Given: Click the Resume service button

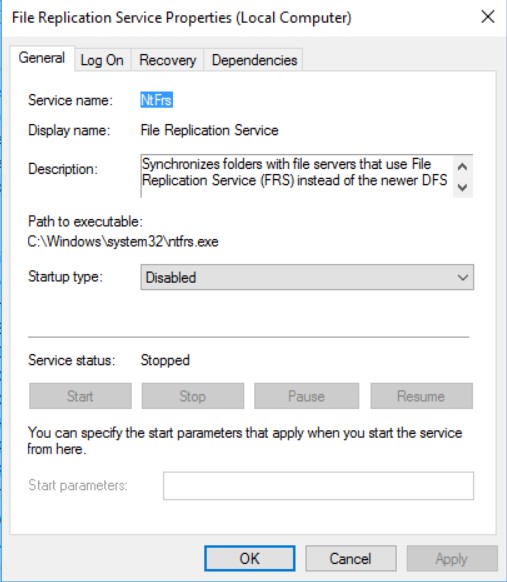Looking at the screenshot, I should click(x=421, y=396).
